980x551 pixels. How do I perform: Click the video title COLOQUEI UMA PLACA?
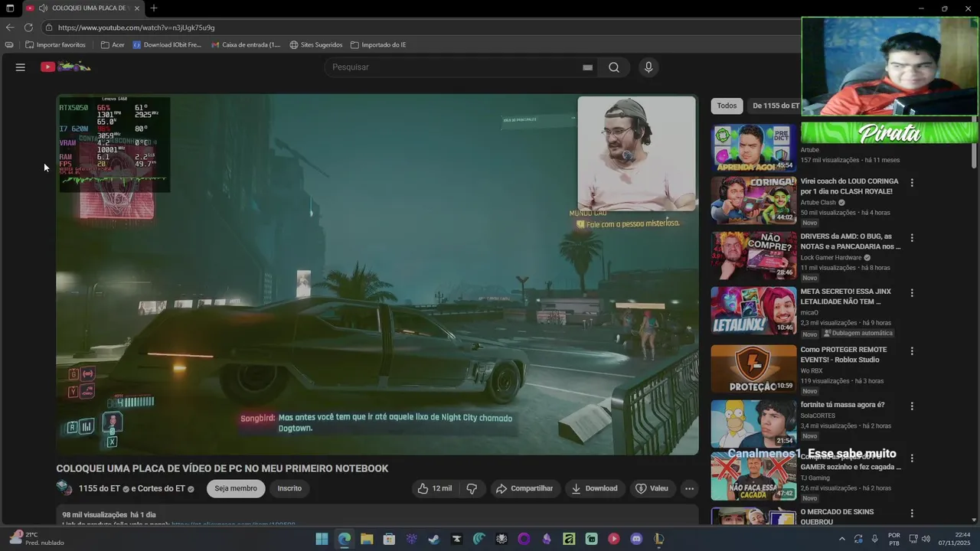click(222, 468)
